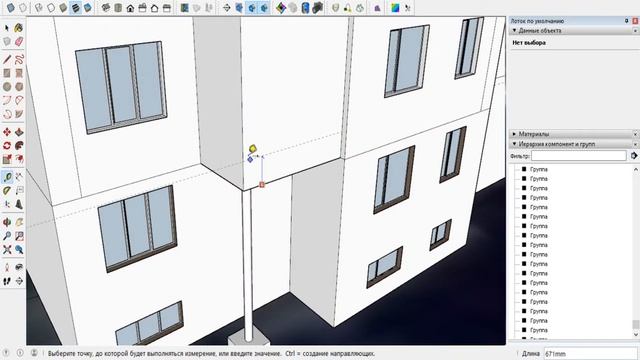Switch to Wireframe face style
The height and width of the screenshot is (360, 640).
39,7
